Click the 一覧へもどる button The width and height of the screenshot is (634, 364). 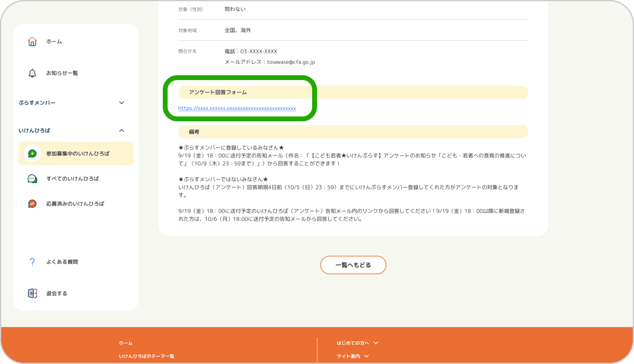click(353, 265)
